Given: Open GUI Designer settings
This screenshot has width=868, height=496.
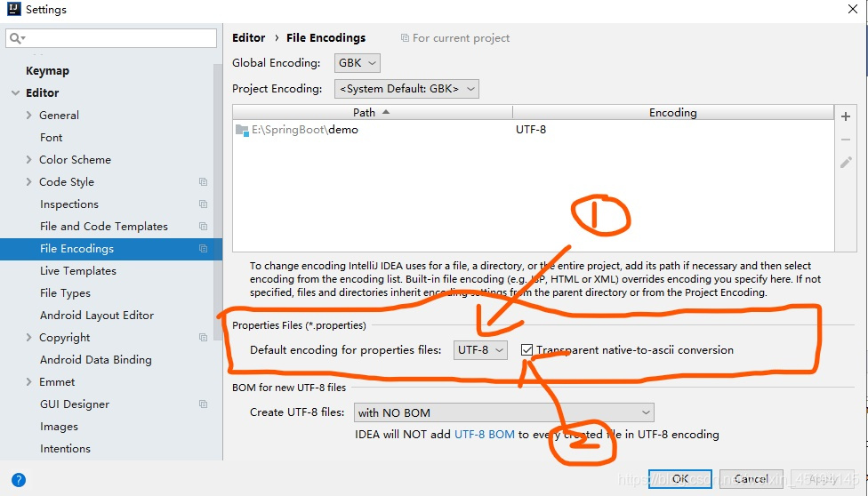Looking at the screenshot, I should pos(75,404).
